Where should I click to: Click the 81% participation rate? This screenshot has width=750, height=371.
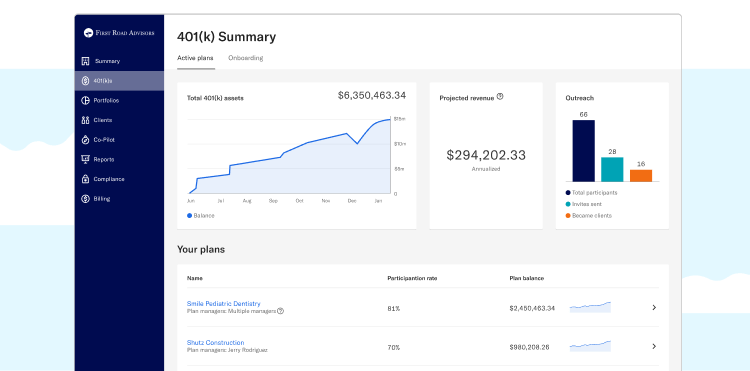pos(394,309)
